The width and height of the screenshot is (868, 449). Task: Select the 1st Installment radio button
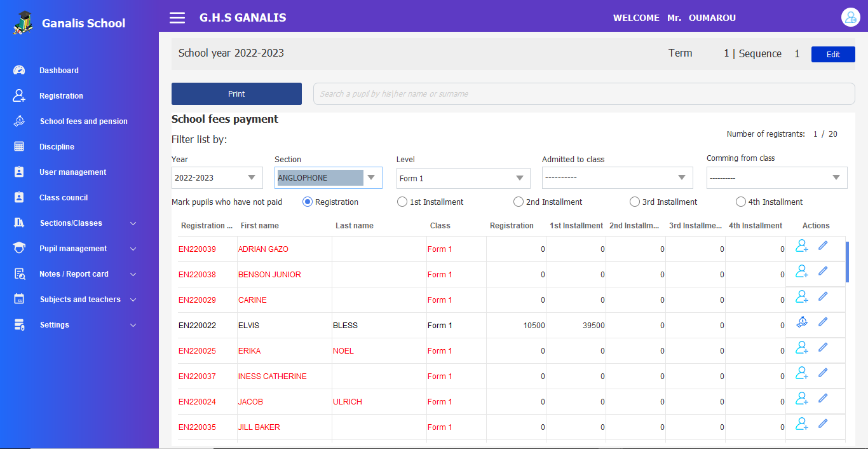point(402,202)
